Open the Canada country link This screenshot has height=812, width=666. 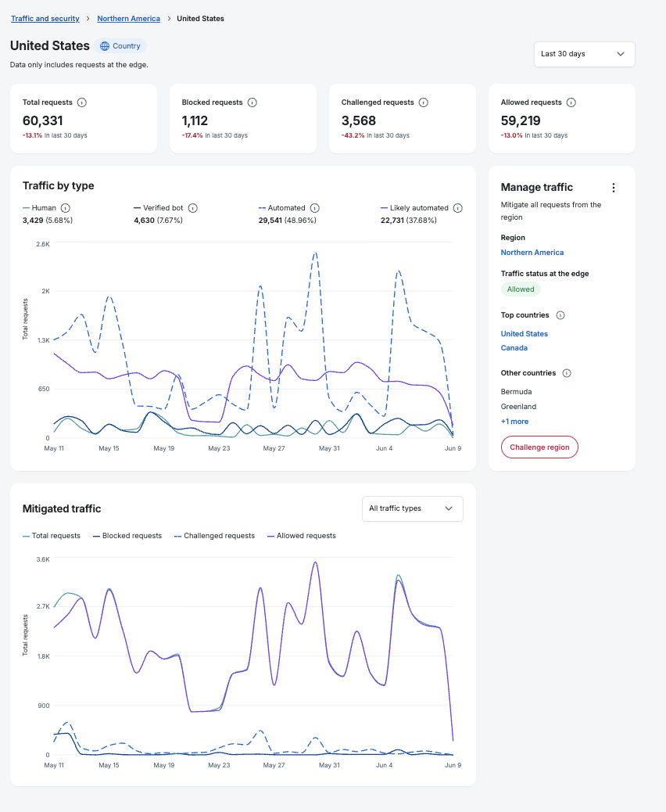click(x=514, y=348)
